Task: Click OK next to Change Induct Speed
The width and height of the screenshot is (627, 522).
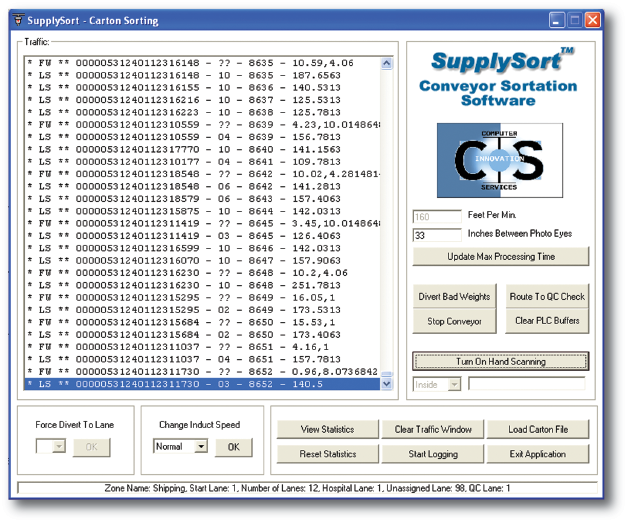Action: coord(233,447)
